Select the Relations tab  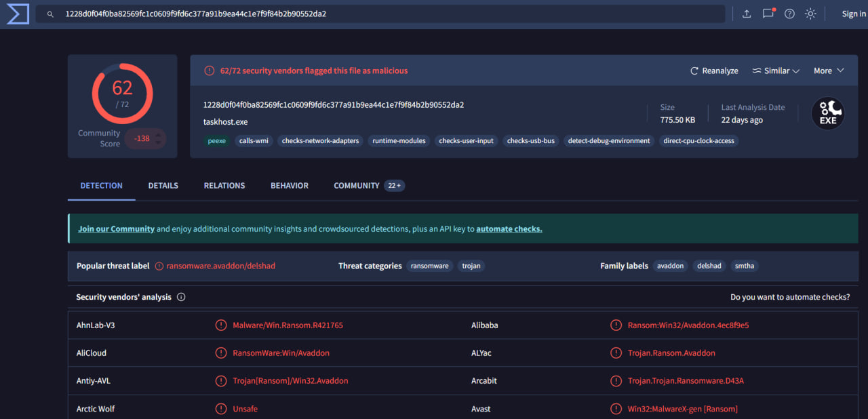click(x=224, y=186)
